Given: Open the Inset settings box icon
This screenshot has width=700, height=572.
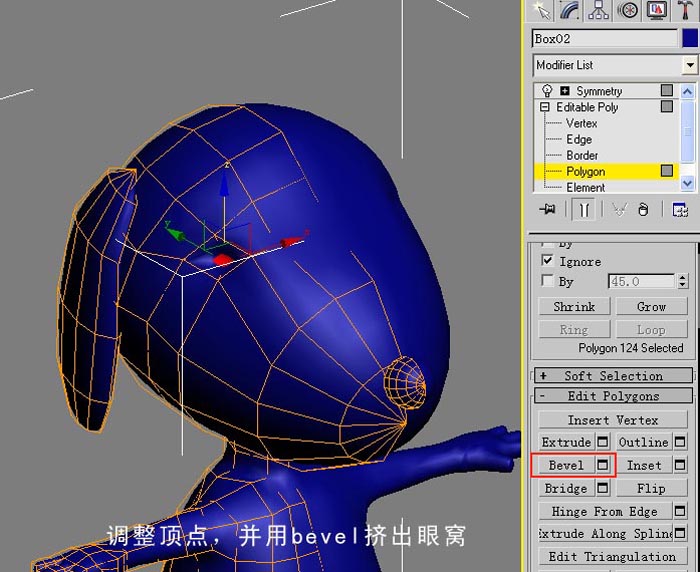Looking at the screenshot, I should [x=680, y=465].
